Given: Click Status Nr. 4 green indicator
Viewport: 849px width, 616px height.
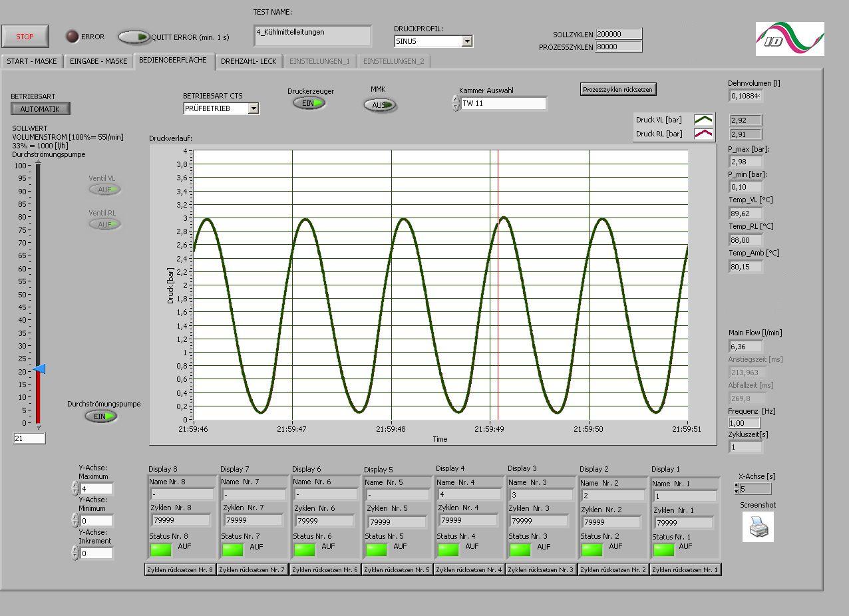Looking at the screenshot, I should tap(448, 550).
